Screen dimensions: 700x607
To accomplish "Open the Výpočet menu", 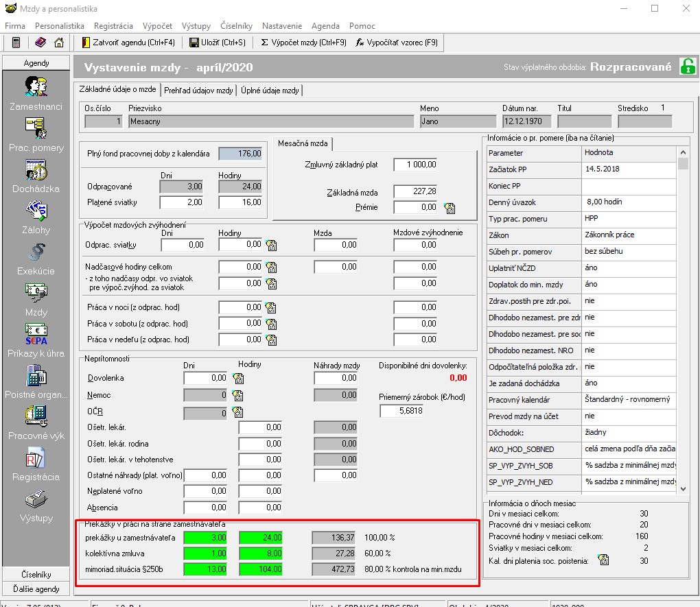I will coord(158,26).
